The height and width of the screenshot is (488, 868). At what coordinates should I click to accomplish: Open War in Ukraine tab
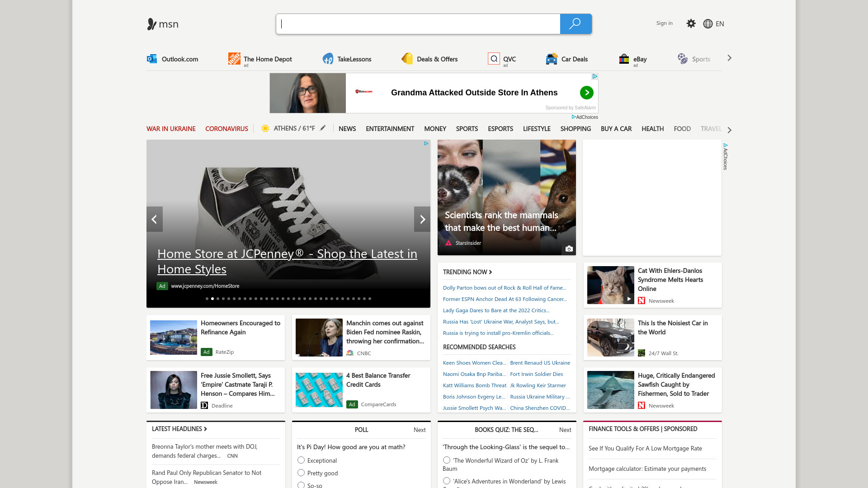171,129
